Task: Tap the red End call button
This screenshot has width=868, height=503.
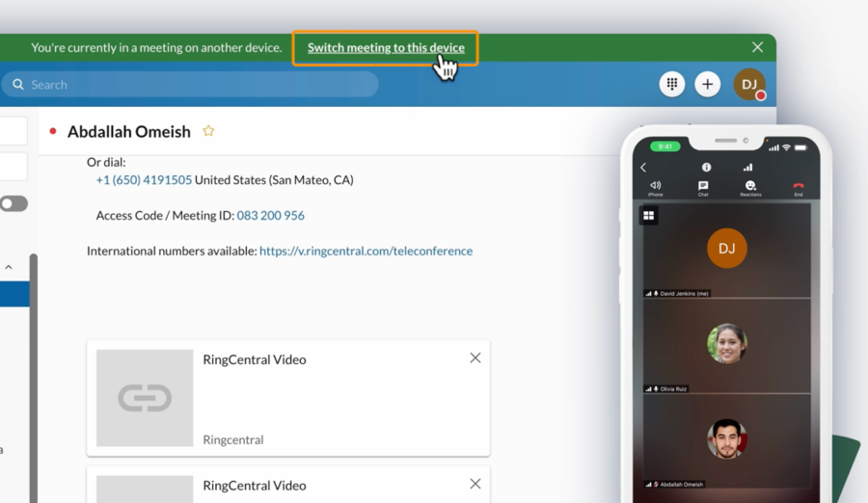Action: (x=798, y=187)
